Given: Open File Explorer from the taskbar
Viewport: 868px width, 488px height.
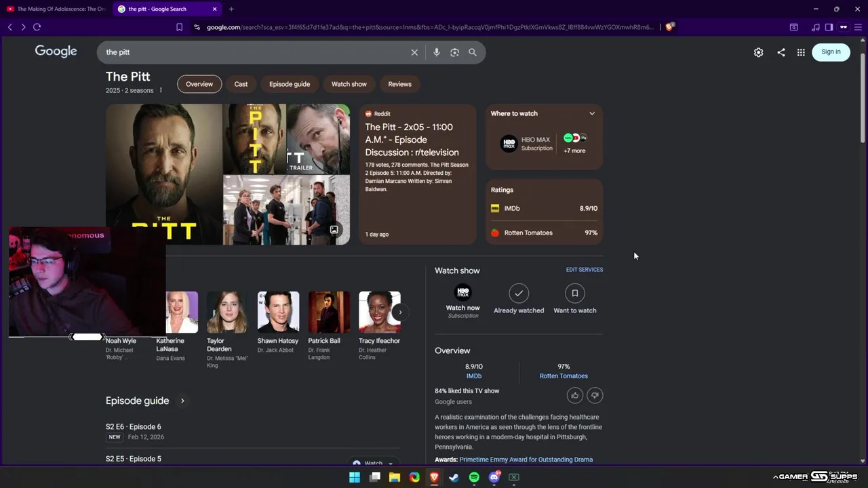Looking at the screenshot, I should click(394, 477).
